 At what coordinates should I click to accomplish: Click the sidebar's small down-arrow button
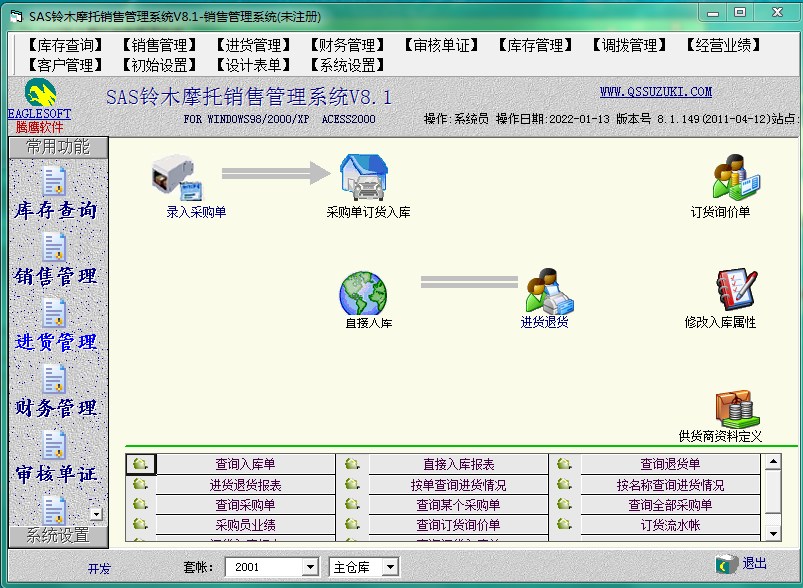[x=96, y=514]
